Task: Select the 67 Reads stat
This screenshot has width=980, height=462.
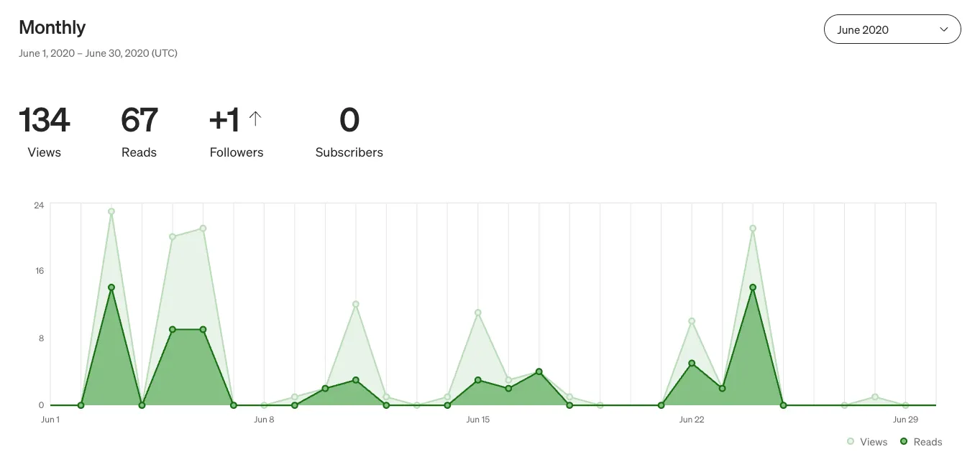Action: pyautogui.click(x=139, y=132)
